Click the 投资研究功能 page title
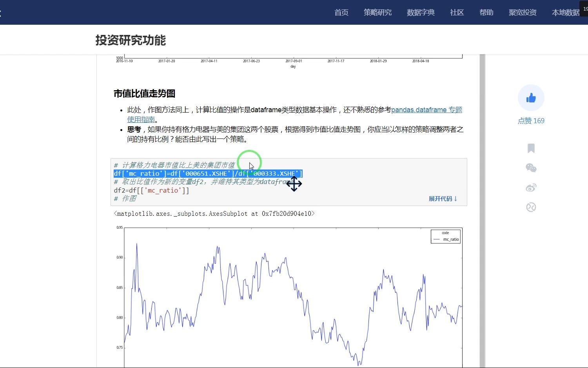 (131, 40)
